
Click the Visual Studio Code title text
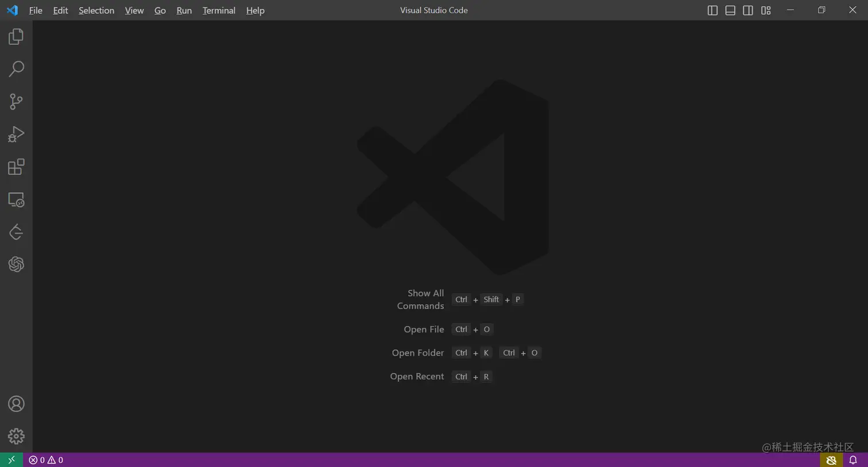pyautogui.click(x=434, y=10)
